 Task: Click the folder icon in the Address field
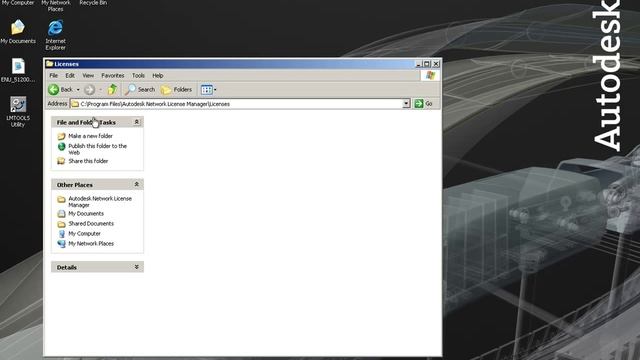point(75,104)
